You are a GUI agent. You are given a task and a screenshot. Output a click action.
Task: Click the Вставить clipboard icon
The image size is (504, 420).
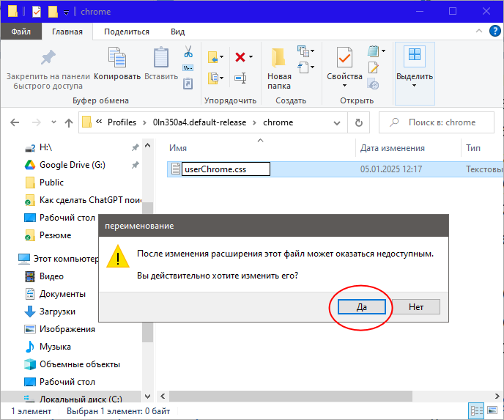pos(160,57)
